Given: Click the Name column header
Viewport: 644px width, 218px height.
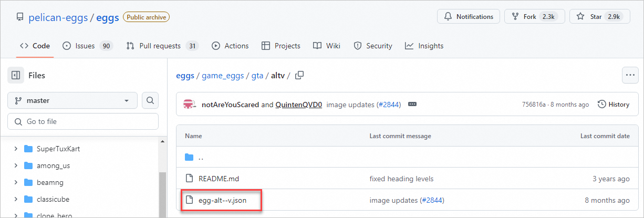Looking at the screenshot, I should [193, 136].
